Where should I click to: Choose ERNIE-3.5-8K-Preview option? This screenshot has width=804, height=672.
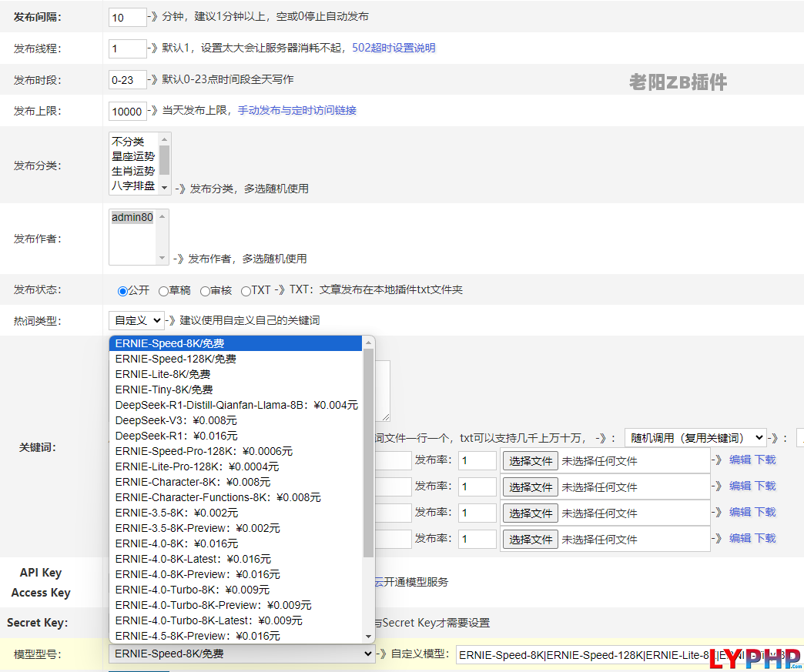coord(236,528)
